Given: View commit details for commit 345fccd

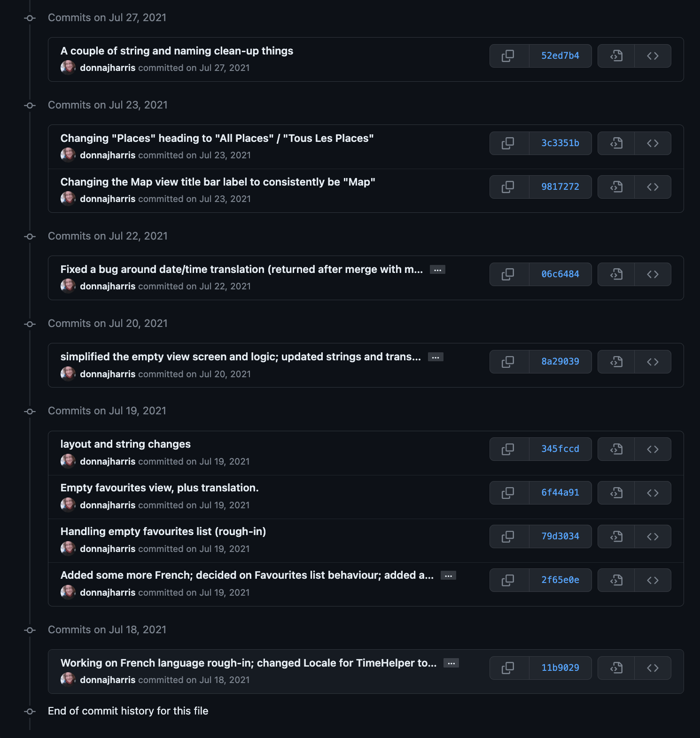Looking at the screenshot, I should (615, 449).
